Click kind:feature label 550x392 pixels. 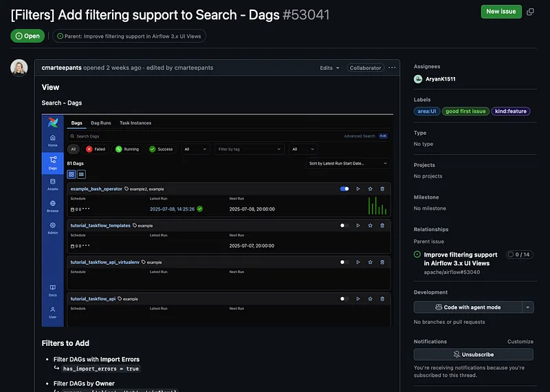[x=511, y=111]
